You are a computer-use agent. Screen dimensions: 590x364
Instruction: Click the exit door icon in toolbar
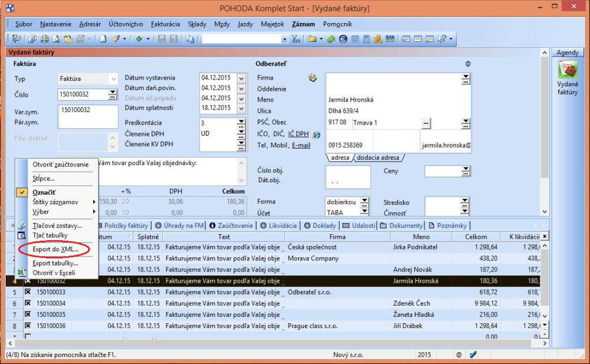16,39
